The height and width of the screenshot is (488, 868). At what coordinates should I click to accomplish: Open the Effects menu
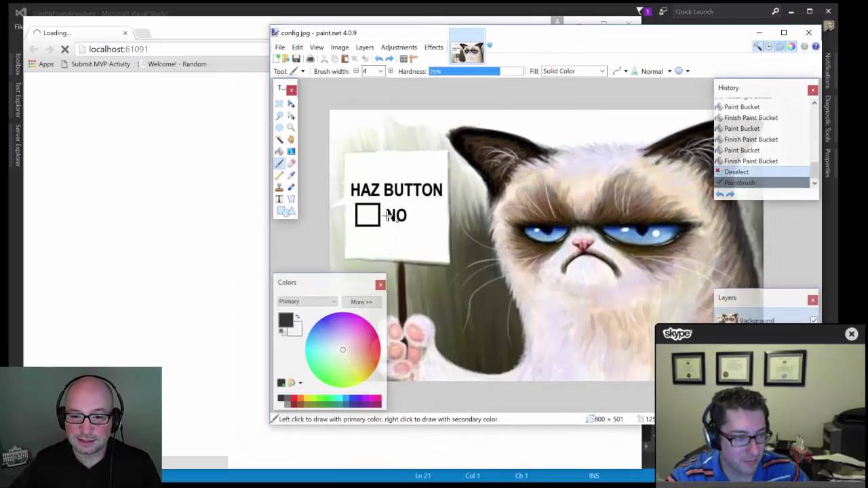pyautogui.click(x=434, y=47)
